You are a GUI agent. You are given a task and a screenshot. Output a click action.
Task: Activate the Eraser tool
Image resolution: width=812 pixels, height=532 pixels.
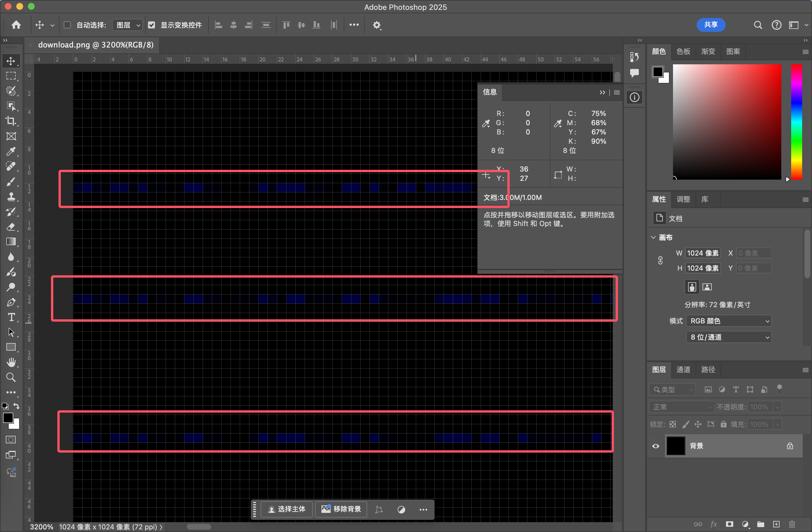tap(11, 227)
